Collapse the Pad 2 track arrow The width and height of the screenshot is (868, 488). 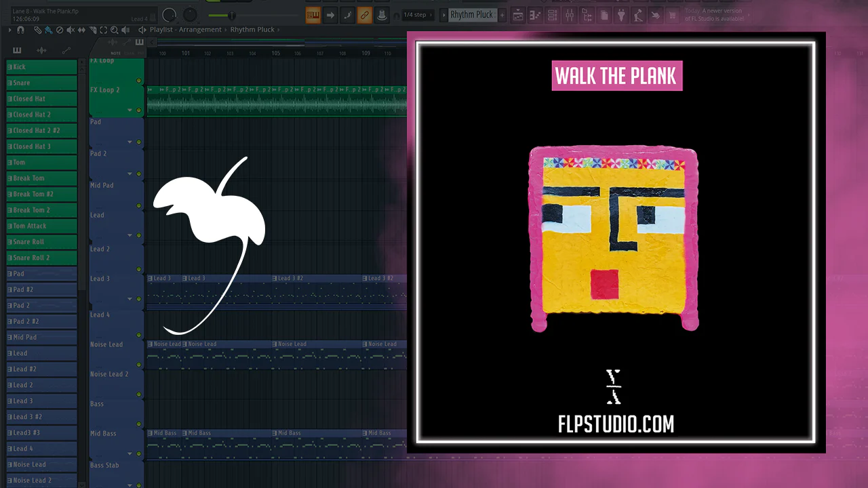(x=130, y=174)
